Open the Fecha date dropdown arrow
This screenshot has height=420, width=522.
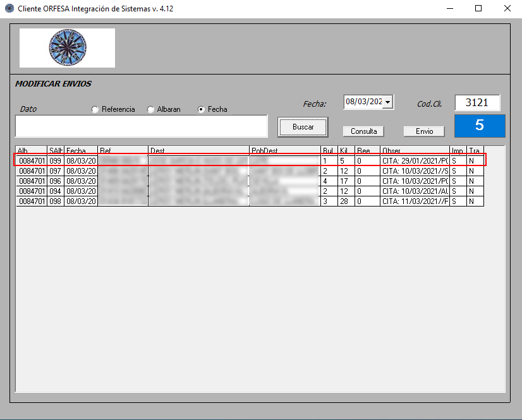click(x=387, y=102)
